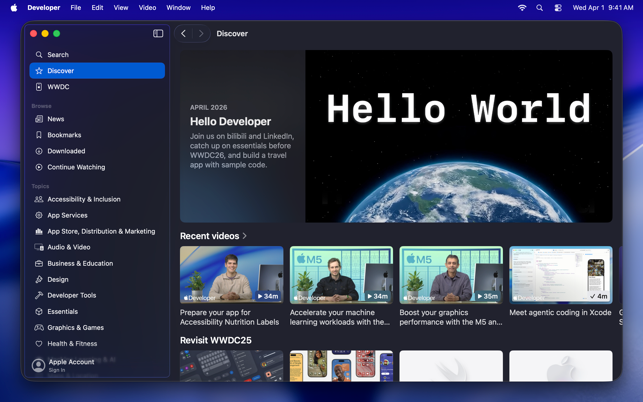The image size is (643, 402).
Task: Expand Recent videos with the chevron
Action: 244,236
